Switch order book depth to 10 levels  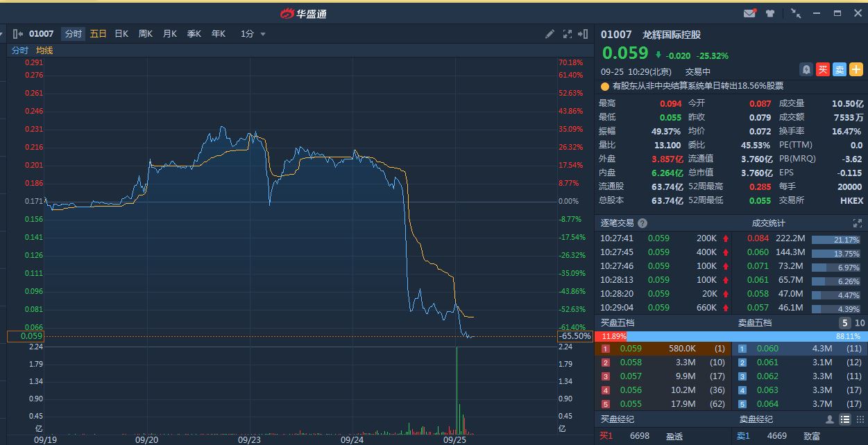[x=860, y=323]
